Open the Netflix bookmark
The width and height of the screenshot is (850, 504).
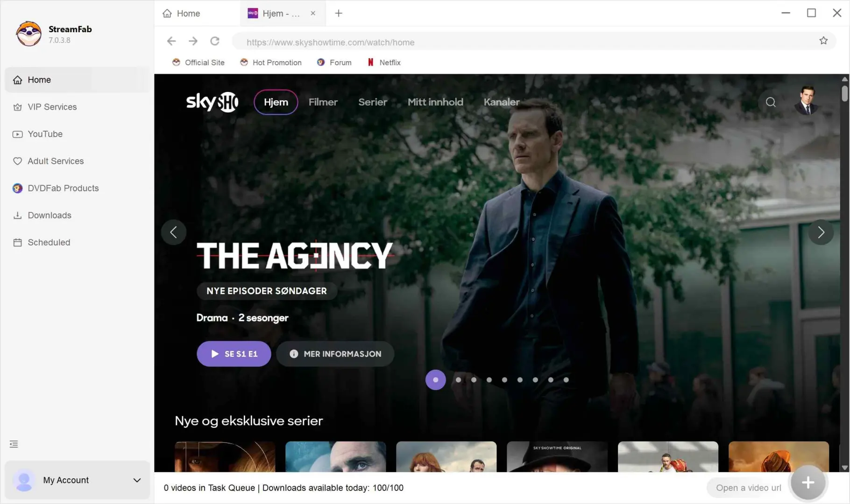[x=384, y=63]
